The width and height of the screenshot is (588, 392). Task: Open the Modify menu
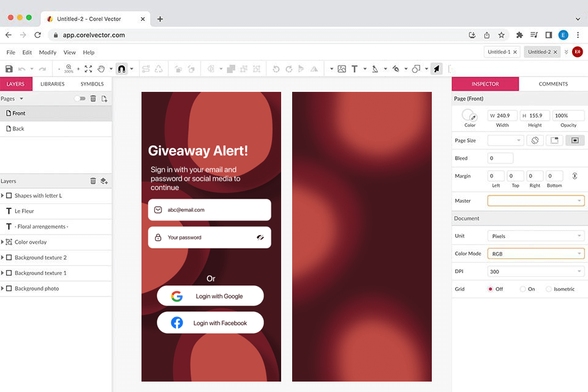[x=48, y=53]
